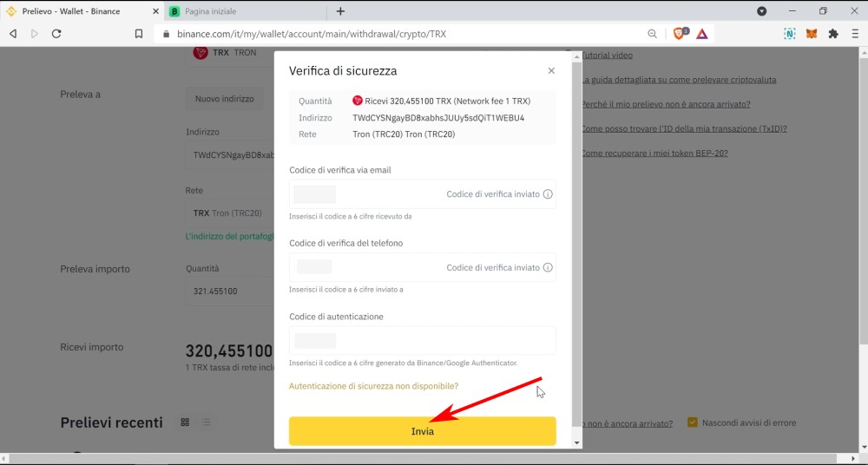The height and width of the screenshot is (465, 868).
Task: Focus email verification code field
Action: click(x=423, y=194)
